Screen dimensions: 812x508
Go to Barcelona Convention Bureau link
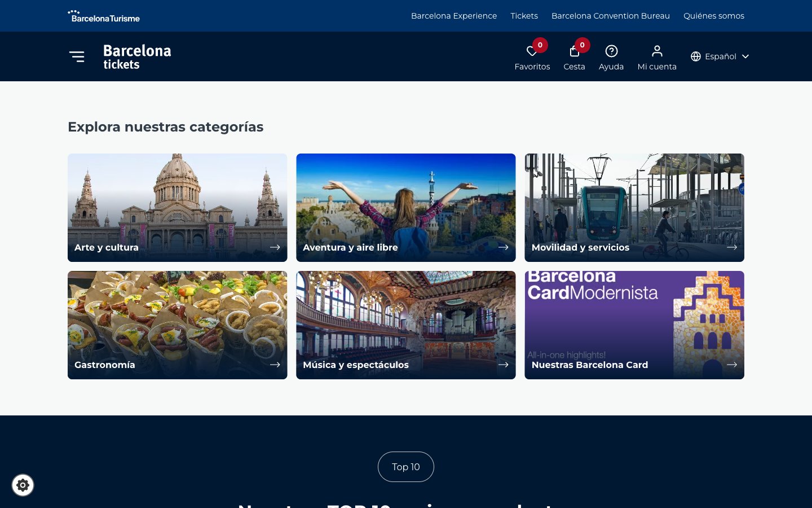click(611, 16)
